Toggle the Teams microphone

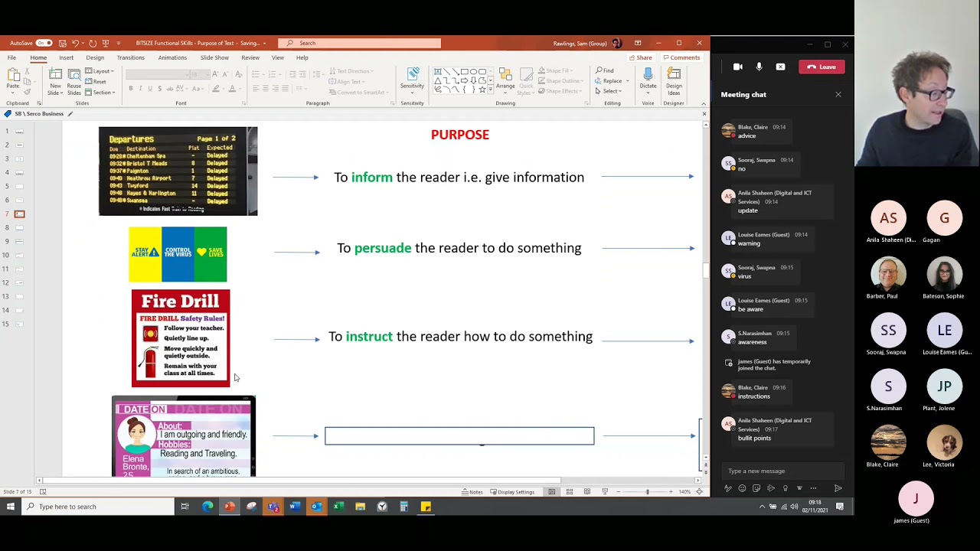pos(759,67)
